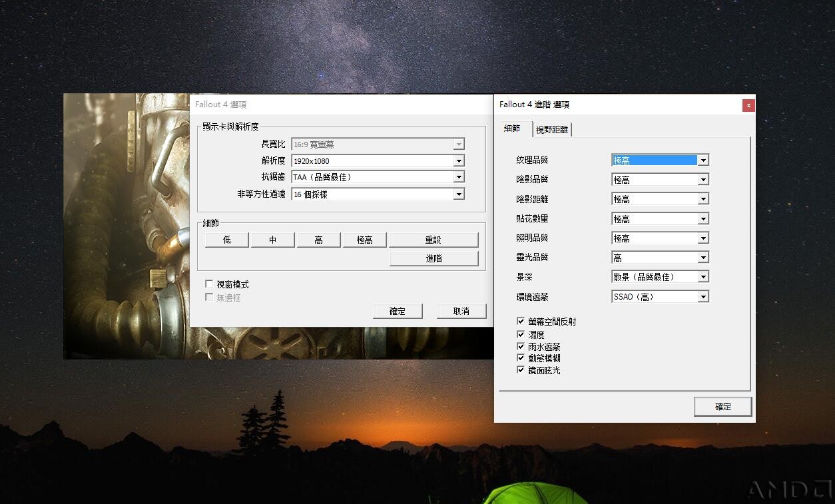Toggle the 雨水遮蔽 rain occlusion checkbox
Screen dimensions: 835x504
coord(521,346)
